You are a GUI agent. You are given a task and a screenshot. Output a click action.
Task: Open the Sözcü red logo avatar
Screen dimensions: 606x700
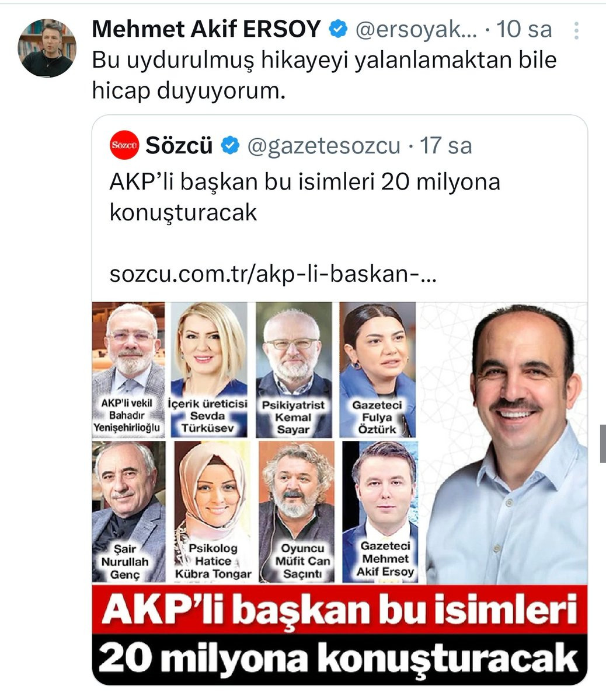coord(124,145)
